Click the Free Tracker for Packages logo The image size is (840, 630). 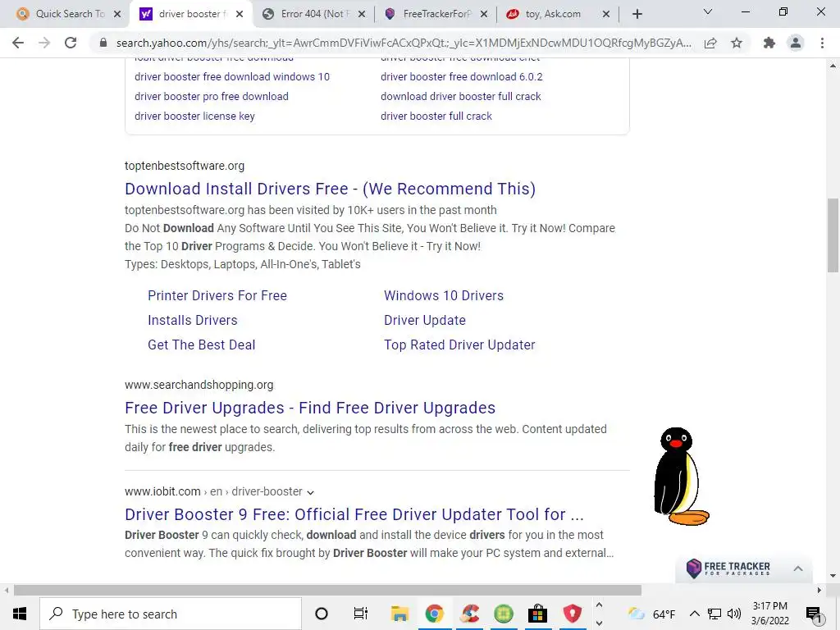(x=728, y=568)
